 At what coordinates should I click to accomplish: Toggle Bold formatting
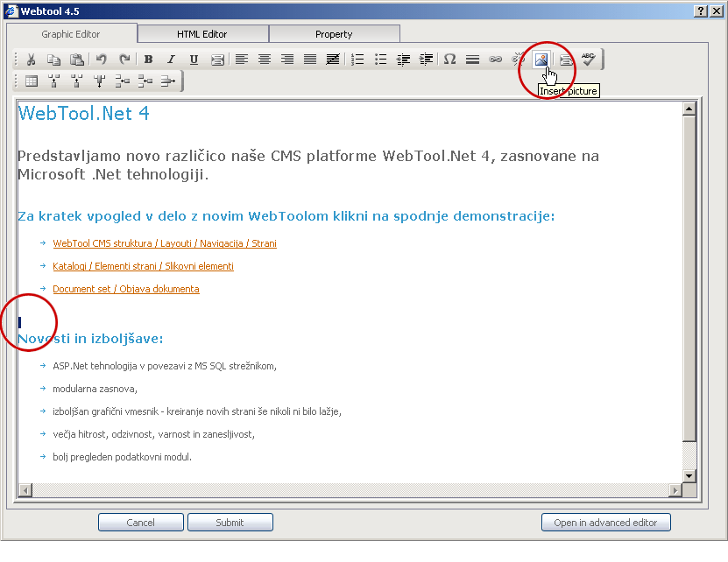148,60
